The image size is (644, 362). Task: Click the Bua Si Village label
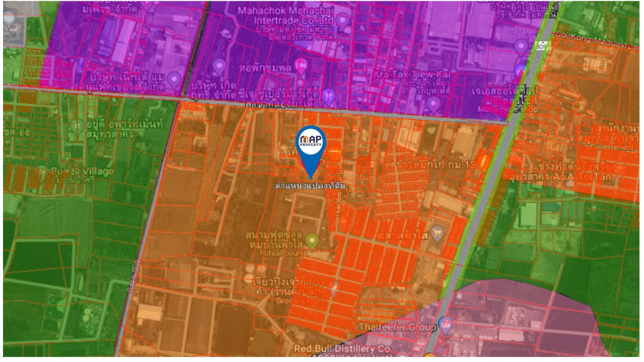pos(82,171)
